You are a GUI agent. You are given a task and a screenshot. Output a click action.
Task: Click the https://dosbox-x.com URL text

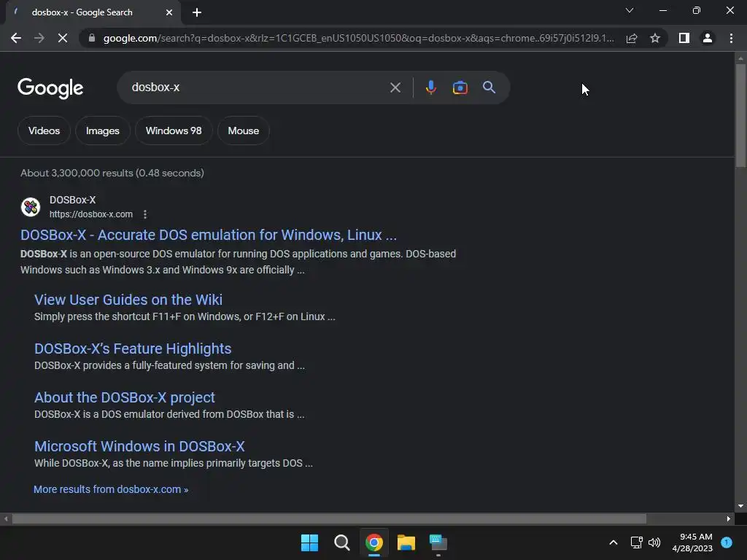[91, 214]
